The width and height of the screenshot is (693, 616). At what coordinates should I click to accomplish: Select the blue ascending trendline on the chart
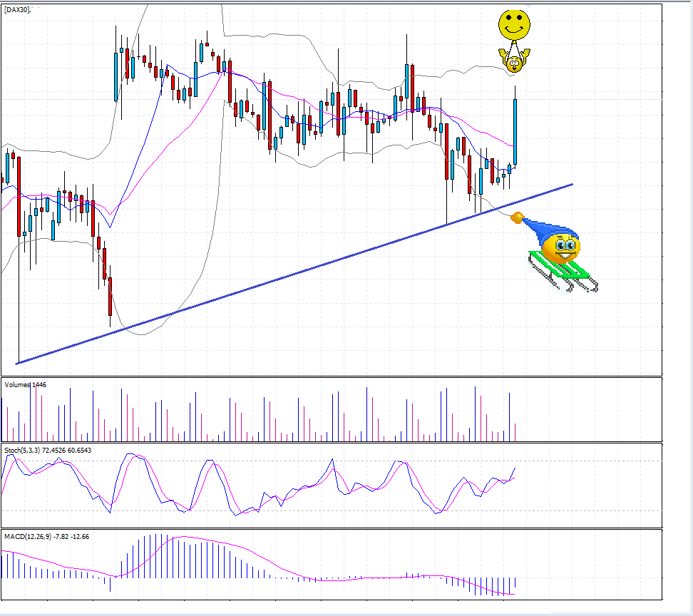pos(294,274)
